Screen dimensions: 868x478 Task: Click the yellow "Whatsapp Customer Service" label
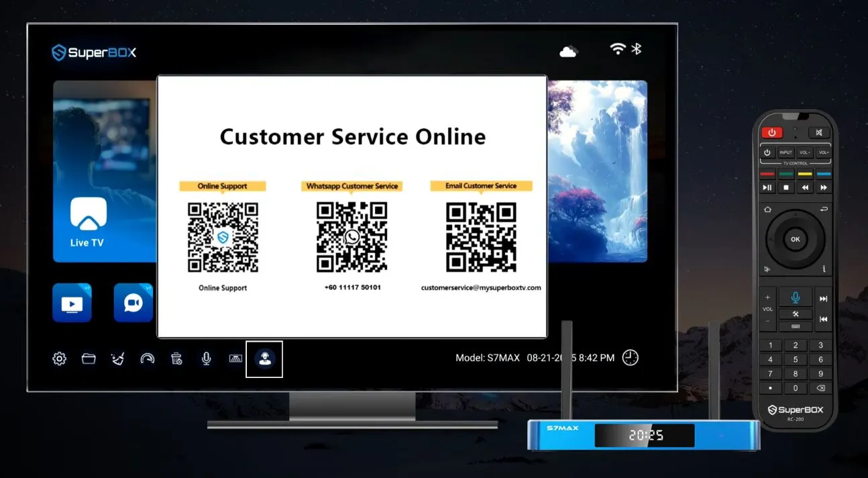pyautogui.click(x=352, y=186)
